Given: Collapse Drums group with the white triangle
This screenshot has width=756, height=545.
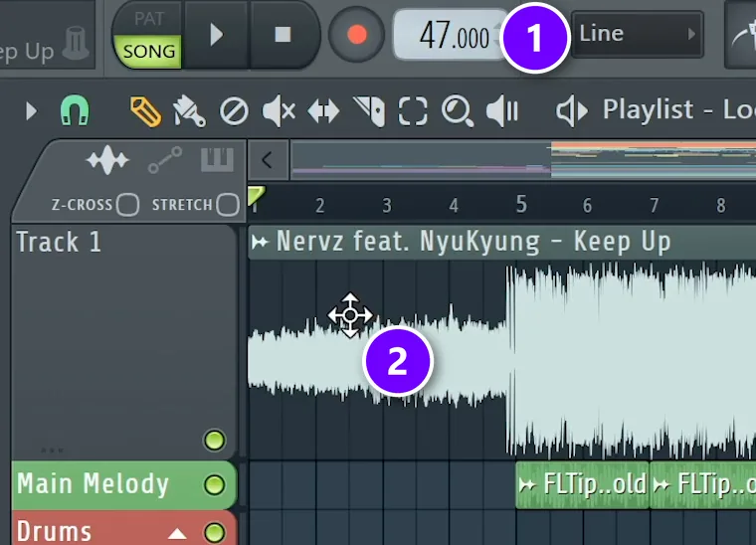Looking at the screenshot, I should 177,534.
